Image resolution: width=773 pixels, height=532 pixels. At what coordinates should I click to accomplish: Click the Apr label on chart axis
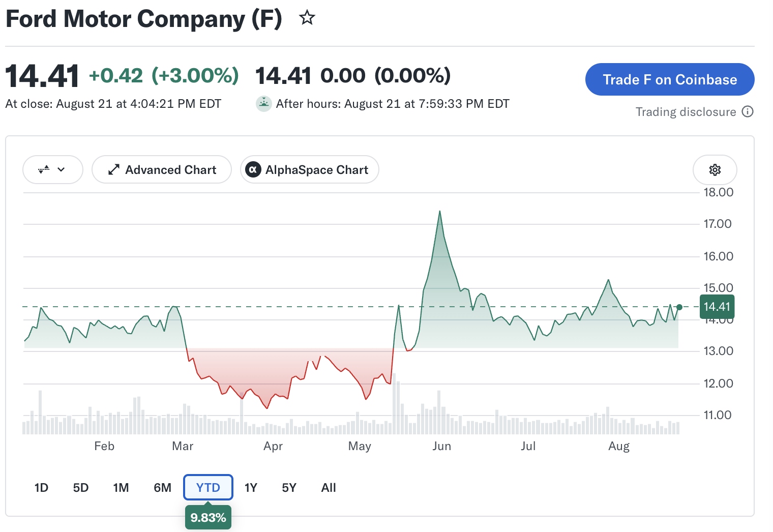273,446
